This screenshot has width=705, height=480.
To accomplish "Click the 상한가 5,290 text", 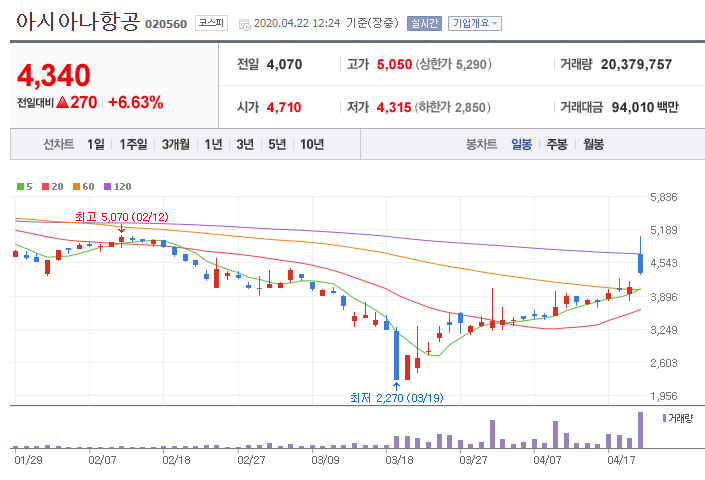I will [x=453, y=64].
